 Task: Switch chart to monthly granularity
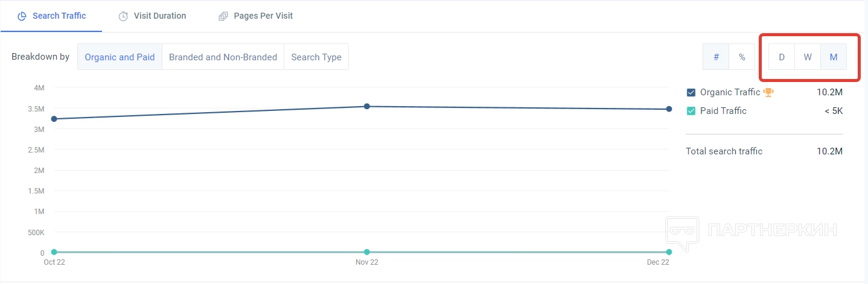(x=834, y=57)
